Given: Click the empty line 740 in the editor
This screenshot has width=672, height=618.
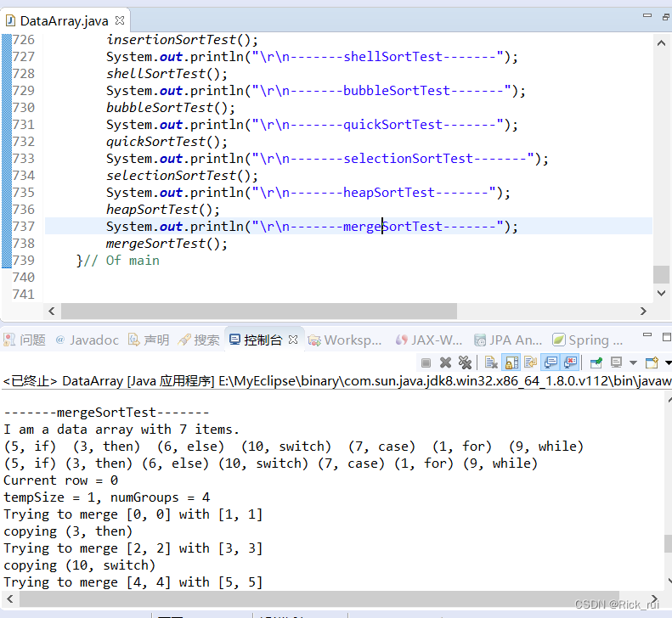Looking at the screenshot, I should (348, 277).
